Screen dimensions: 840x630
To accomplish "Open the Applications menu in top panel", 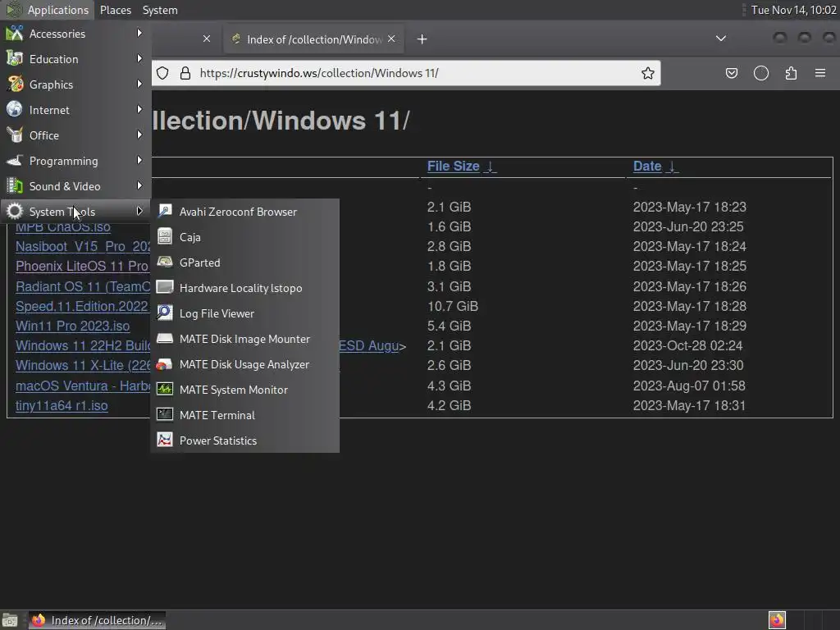I will pos(48,10).
